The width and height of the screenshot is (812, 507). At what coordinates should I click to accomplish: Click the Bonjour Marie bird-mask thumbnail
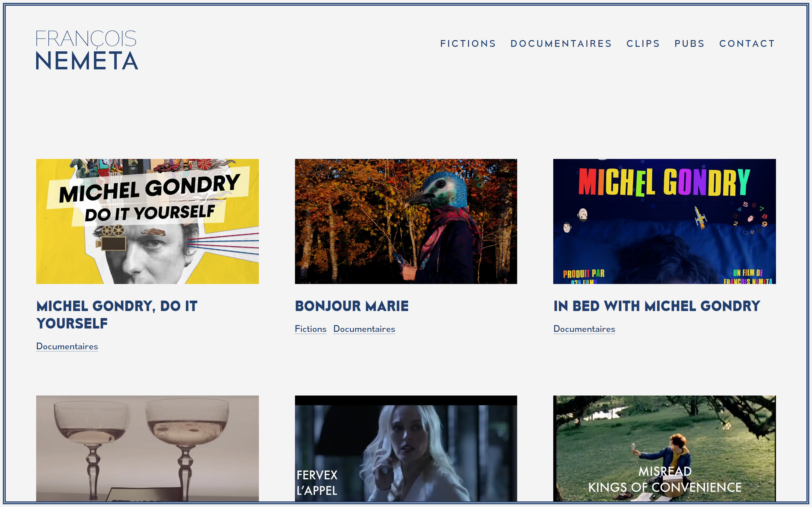406,221
